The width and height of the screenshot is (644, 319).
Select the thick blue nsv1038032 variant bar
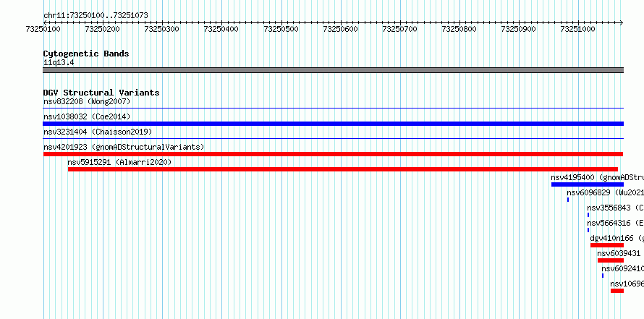(333, 124)
